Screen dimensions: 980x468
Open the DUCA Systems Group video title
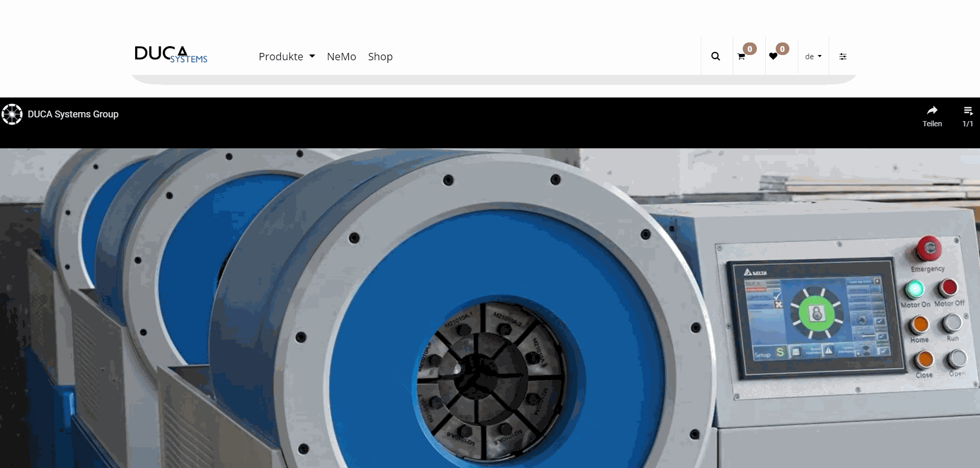pos(73,114)
